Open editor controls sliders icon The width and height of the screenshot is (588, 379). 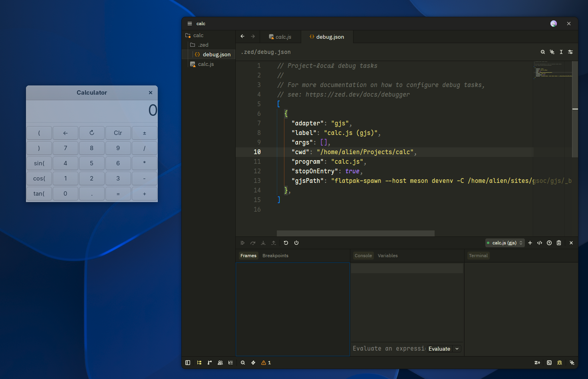pyautogui.click(x=570, y=52)
